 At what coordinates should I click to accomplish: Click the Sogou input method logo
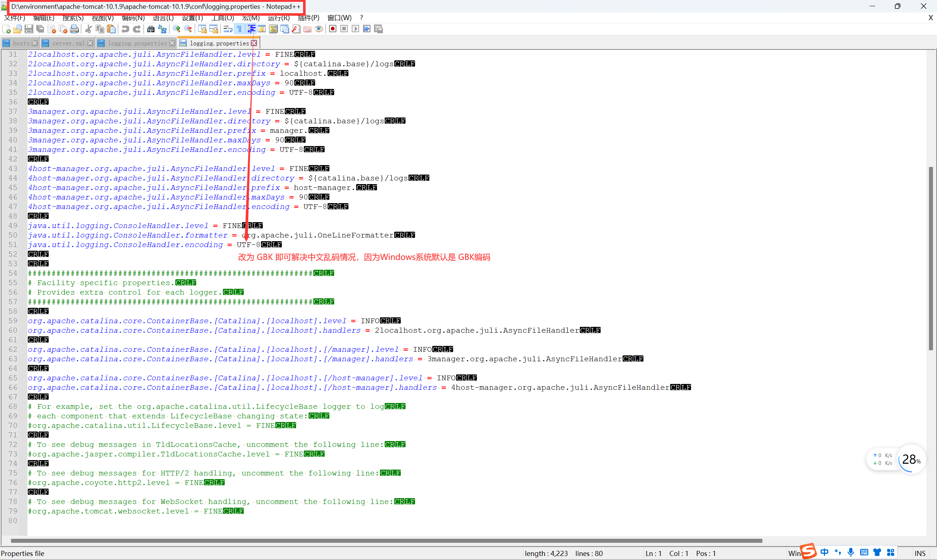pyautogui.click(x=808, y=551)
